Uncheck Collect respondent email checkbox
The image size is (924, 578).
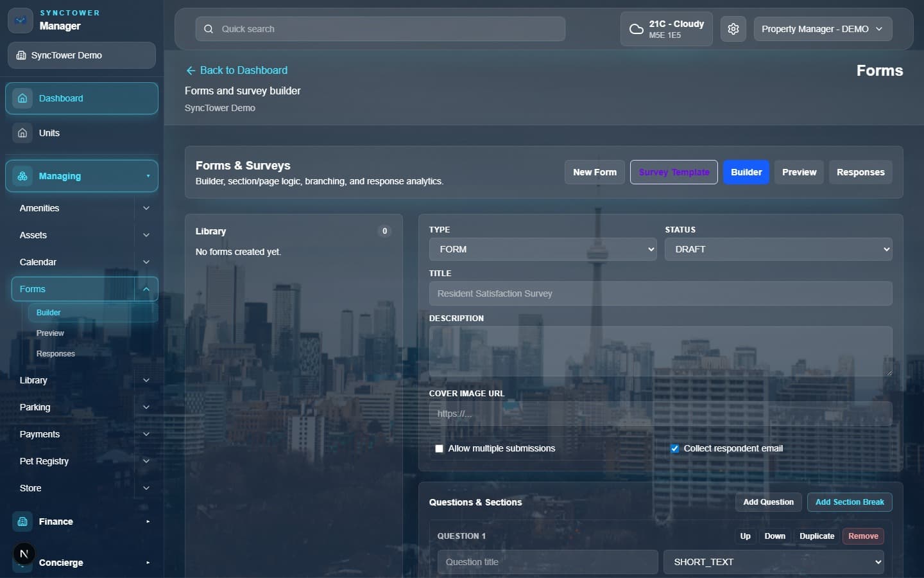[674, 449]
